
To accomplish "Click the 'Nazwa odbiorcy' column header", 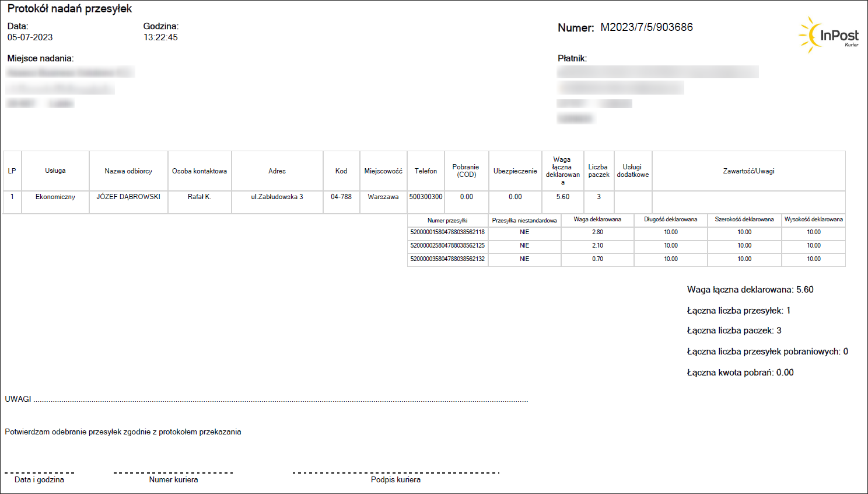I will click(x=128, y=171).
